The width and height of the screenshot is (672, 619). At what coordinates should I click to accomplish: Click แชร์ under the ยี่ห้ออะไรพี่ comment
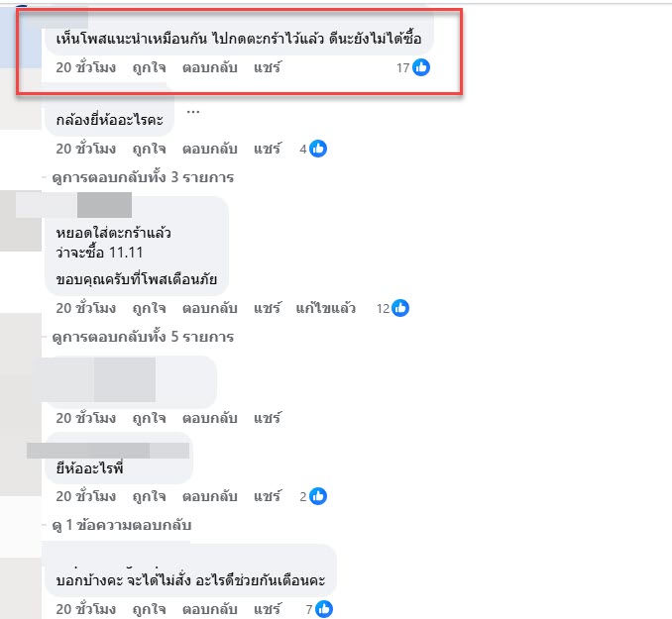[268, 496]
